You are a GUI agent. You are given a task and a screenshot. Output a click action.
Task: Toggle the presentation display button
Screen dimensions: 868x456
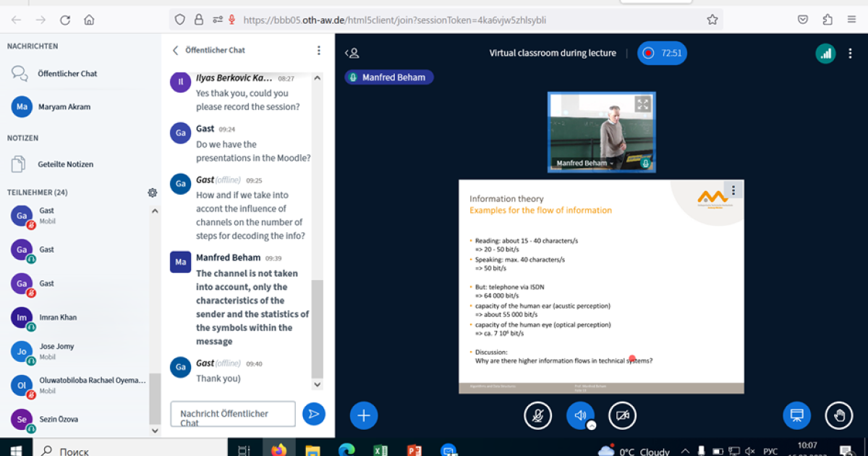click(x=796, y=415)
